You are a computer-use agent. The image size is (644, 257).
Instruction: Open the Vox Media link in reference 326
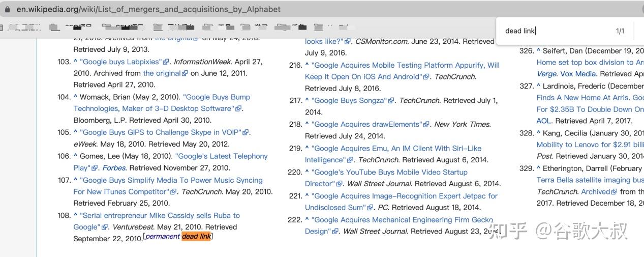579,74
